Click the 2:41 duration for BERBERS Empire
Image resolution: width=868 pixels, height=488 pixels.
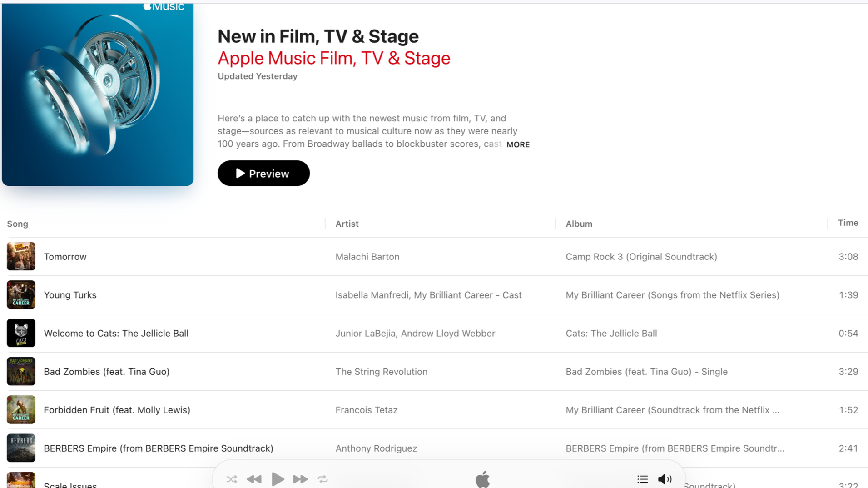[x=848, y=448]
